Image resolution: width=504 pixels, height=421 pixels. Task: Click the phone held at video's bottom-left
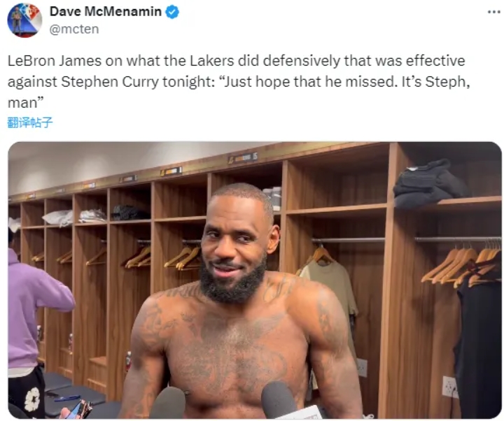point(77,409)
